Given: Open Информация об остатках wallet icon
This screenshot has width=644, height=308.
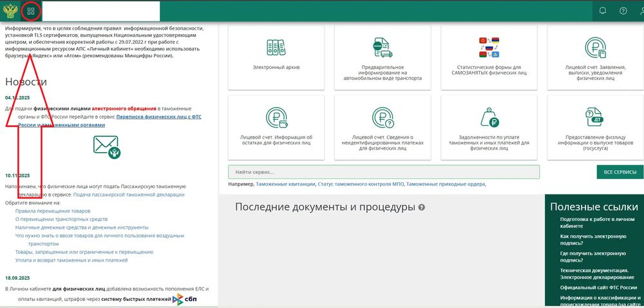Looking at the screenshot, I should click(x=276, y=117).
